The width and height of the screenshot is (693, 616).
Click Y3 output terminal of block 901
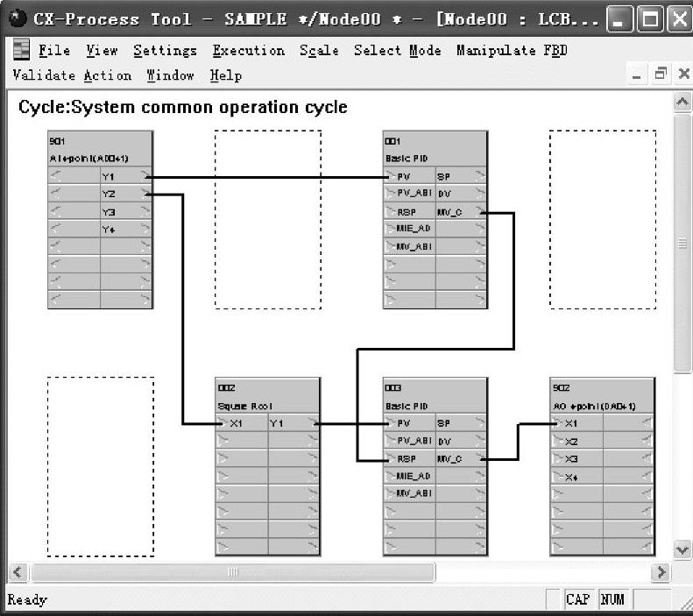pos(126,211)
